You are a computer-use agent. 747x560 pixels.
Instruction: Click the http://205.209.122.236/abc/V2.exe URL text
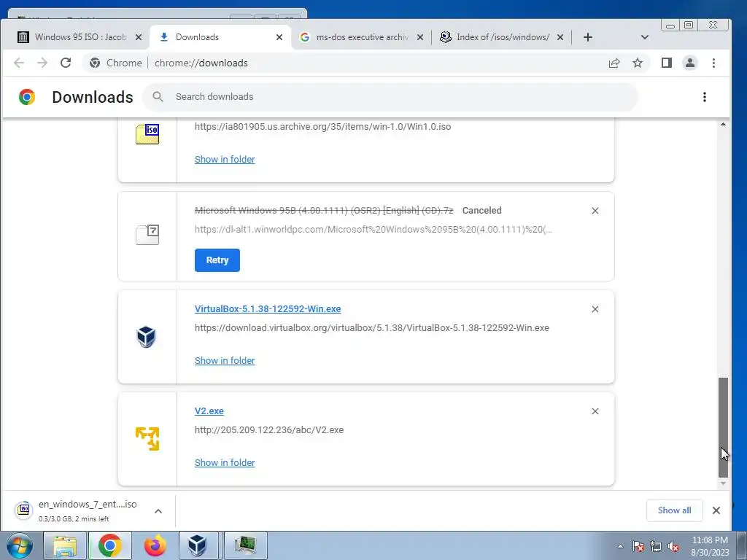269,429
